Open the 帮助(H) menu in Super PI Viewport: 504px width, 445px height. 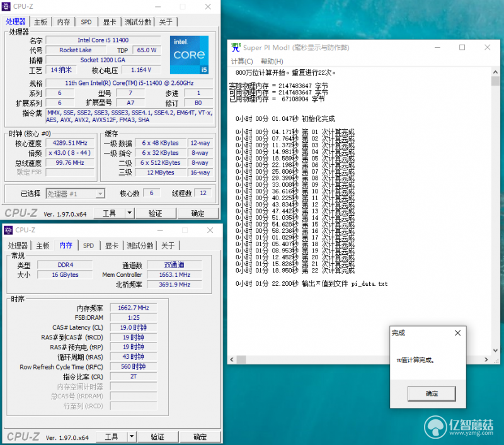(272, 61)
